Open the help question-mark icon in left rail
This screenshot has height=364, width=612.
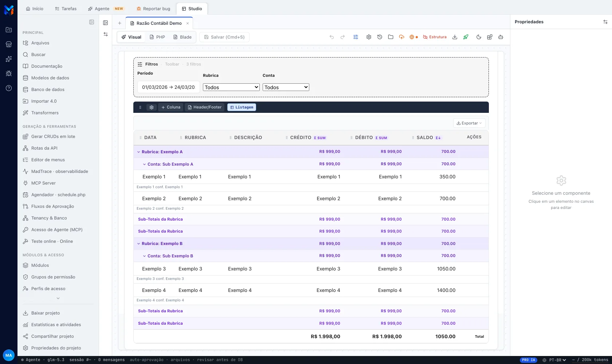pos(9,88)
